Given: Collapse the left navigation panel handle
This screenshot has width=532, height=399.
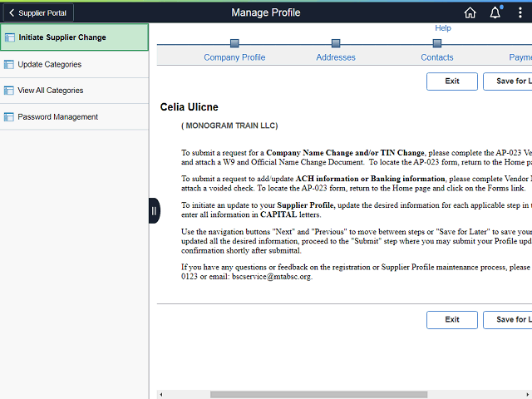Looking at the screenshot, I should pyautogui.click(x=154, y=210).
